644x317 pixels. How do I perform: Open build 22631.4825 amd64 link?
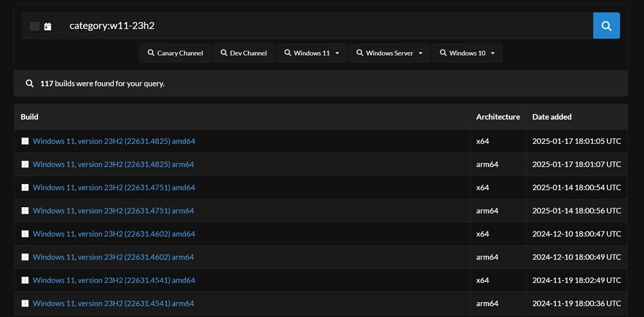[x=114, y=141]
